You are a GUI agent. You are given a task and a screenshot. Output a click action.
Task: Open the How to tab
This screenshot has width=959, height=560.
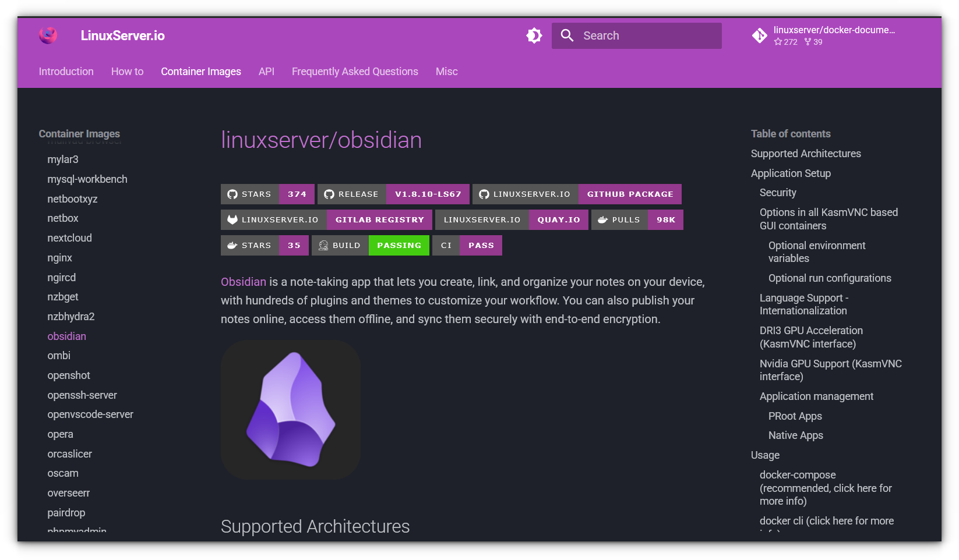tap(128, 72)
